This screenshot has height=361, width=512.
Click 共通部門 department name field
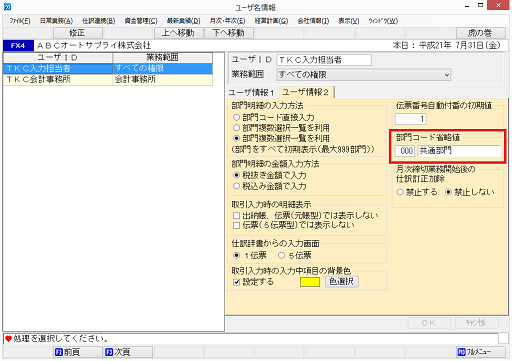pyautogui.click(x=459, y=151)
